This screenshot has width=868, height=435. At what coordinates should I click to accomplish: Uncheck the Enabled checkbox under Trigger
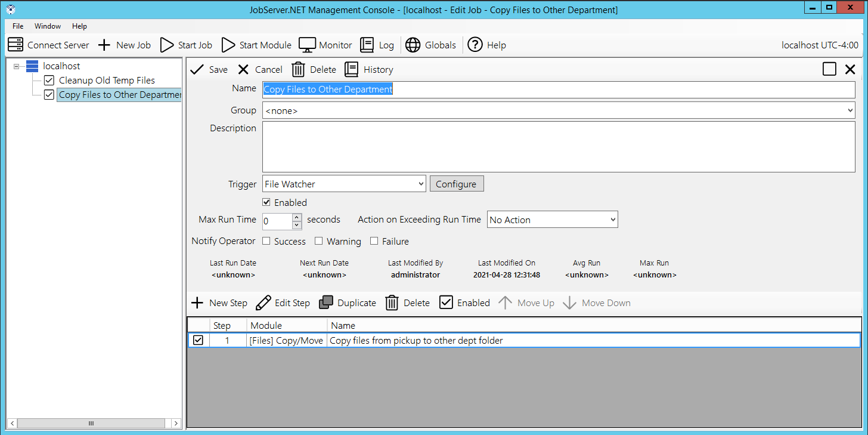coord(266,202)
